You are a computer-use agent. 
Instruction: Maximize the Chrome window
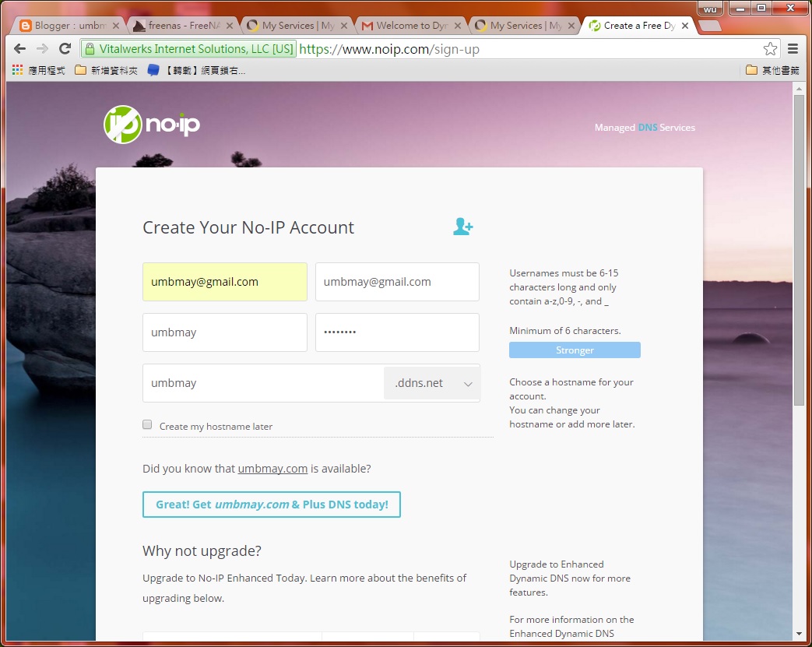(x=761, y=9)
